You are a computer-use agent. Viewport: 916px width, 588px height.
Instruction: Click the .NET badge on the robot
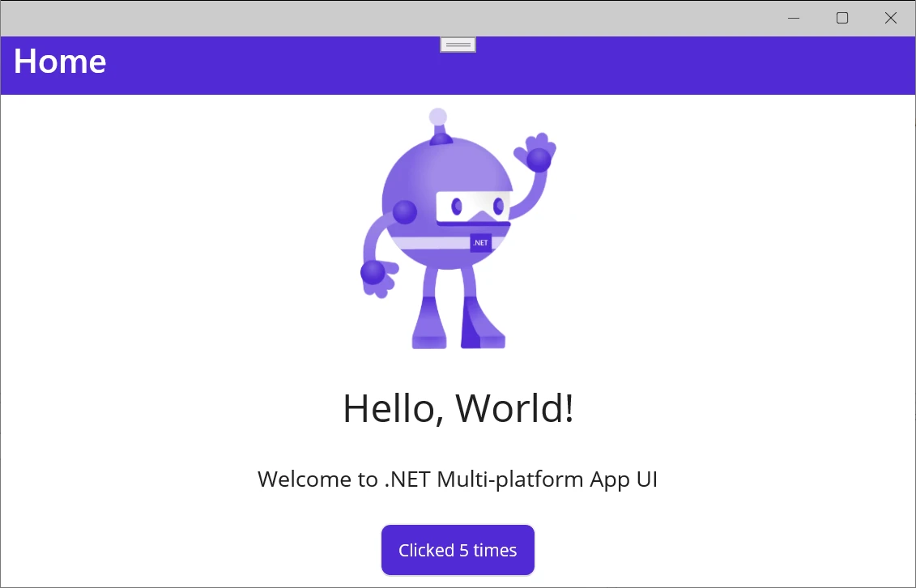tap(480, 242)
